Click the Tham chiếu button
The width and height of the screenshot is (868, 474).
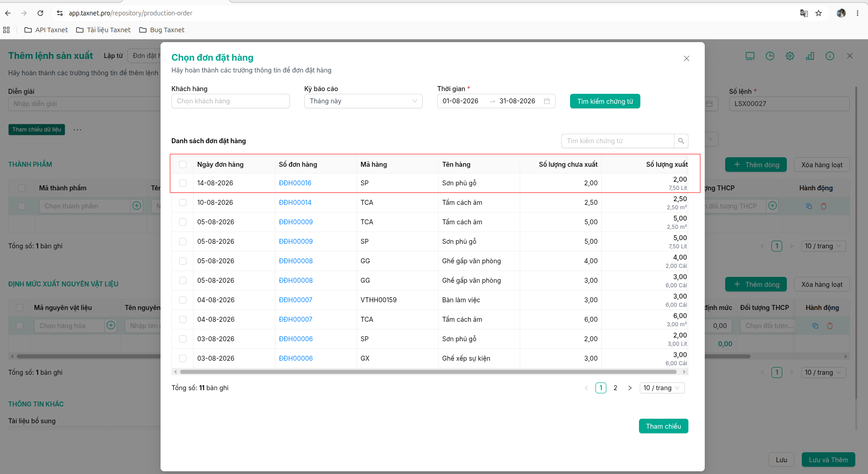(x=663, y=426)
